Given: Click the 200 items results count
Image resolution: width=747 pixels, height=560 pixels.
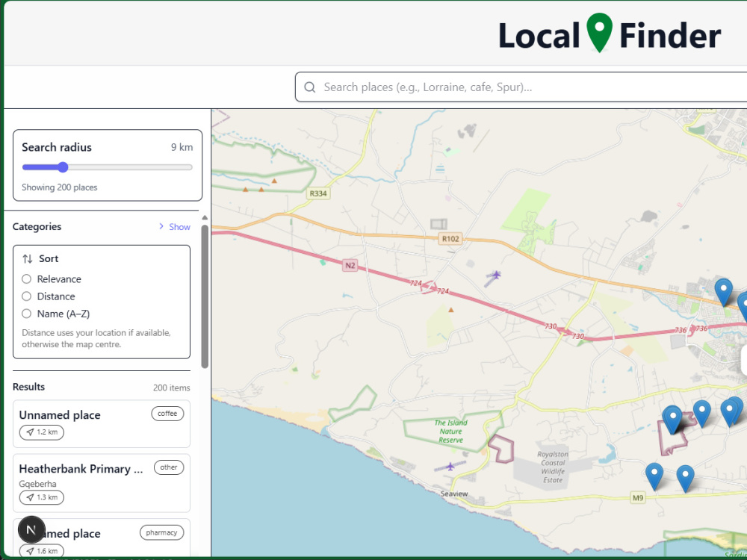Looking at the screenshot, I should pos(172,388).
